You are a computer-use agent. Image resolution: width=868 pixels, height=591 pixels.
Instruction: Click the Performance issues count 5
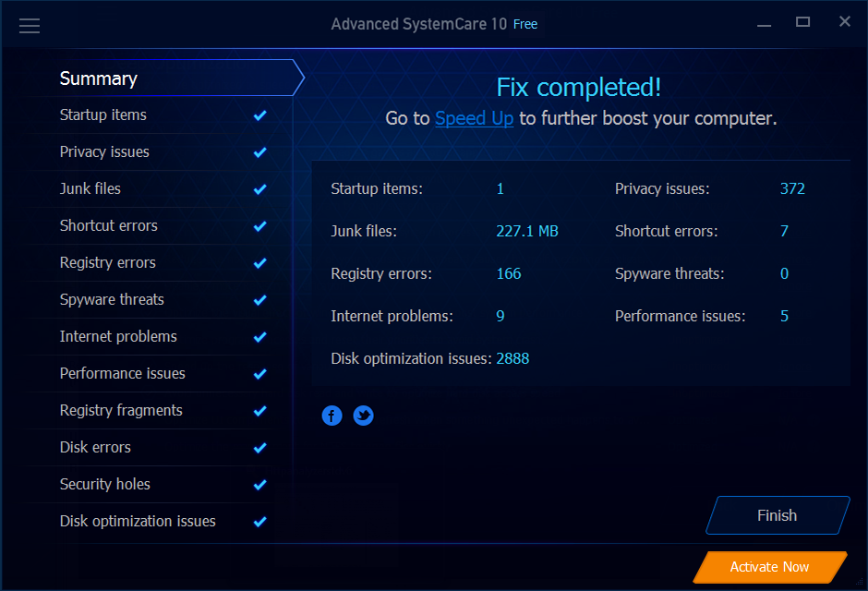[x=784, y=316]
